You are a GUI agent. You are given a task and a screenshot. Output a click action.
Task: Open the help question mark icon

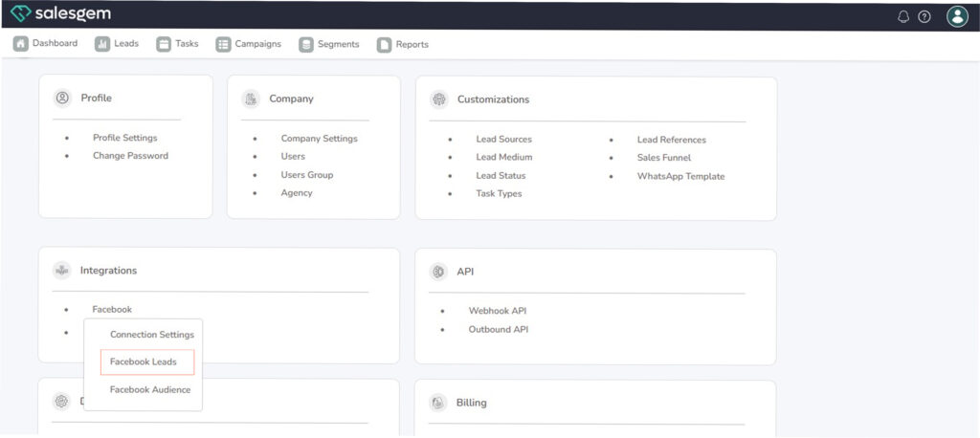(x=924, y=16)
